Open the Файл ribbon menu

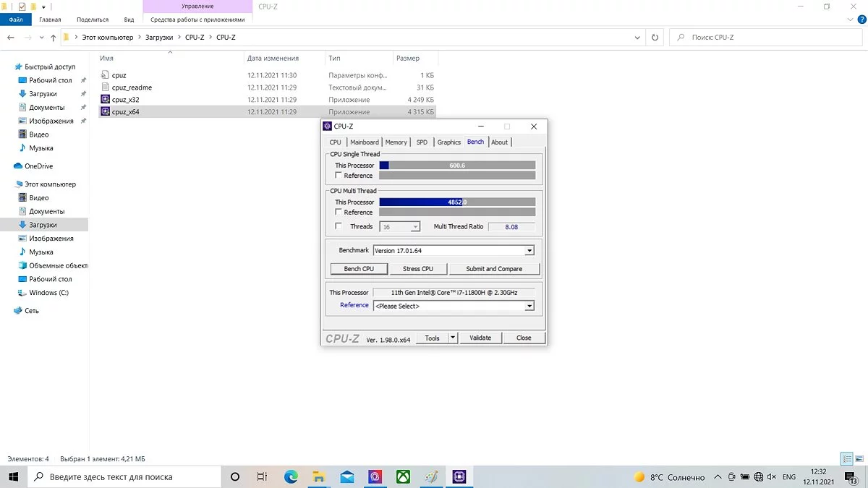16,20
